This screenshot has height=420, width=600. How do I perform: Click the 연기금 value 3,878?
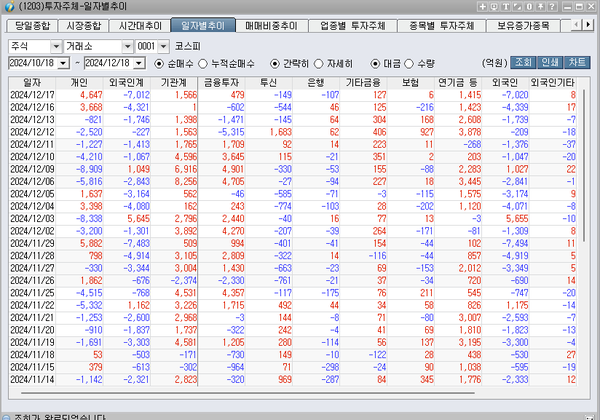pos(470,132)
